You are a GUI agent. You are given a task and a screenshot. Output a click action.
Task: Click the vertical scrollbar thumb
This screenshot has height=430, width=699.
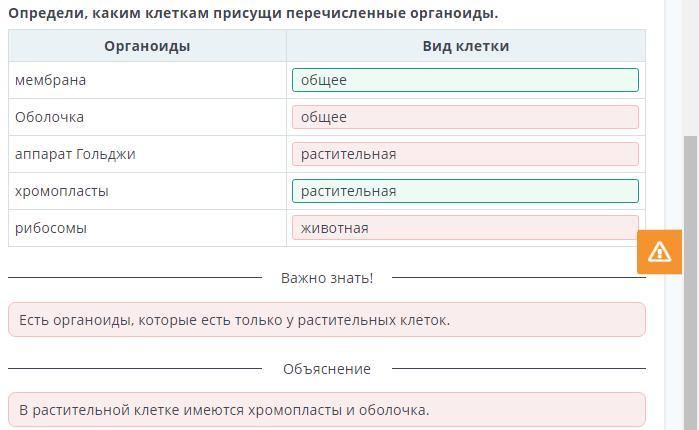(x=691, y=280)
